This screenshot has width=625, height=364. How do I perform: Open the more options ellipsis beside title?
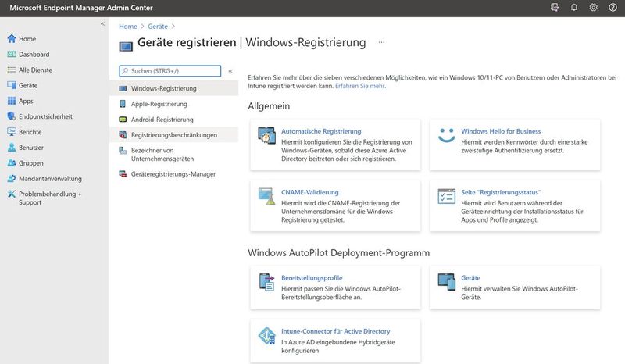[x=381, y=42]
